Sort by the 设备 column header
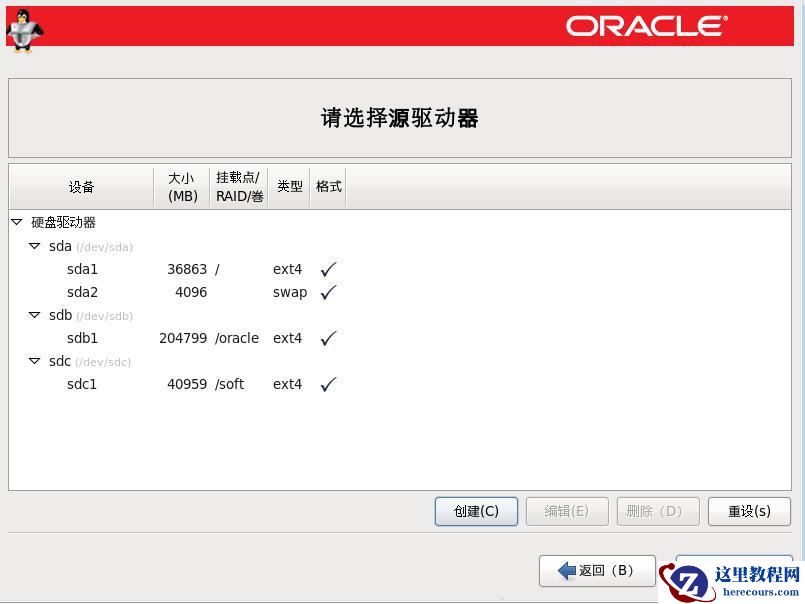Screen dimensions: 805x604 [x=81, y=187]
